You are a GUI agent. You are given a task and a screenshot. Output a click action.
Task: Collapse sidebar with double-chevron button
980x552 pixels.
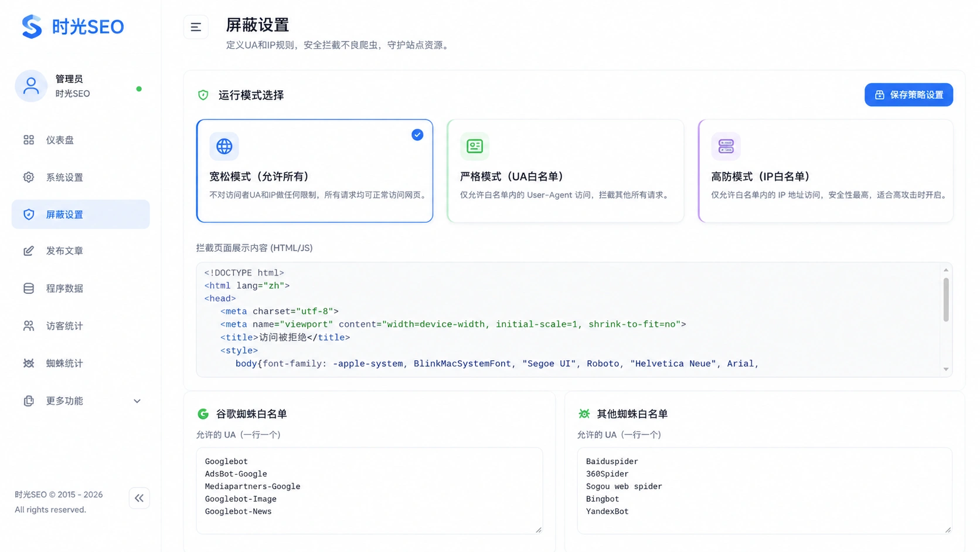click(x=139, y=498)
